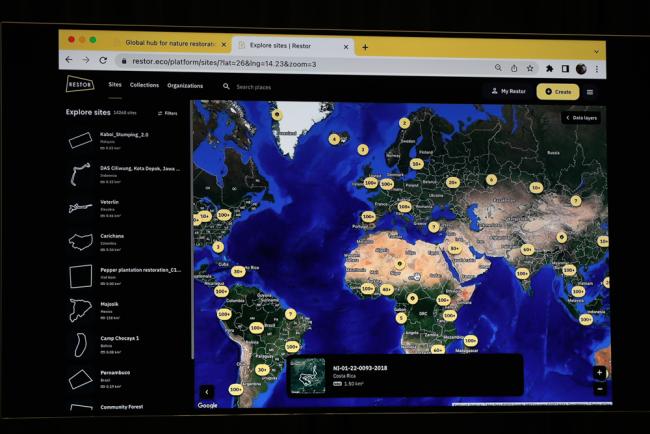This screenshot has height=434, width=650.
Task: Open the Chrome tab search dropdown arrow
Action: click(596, 52)
